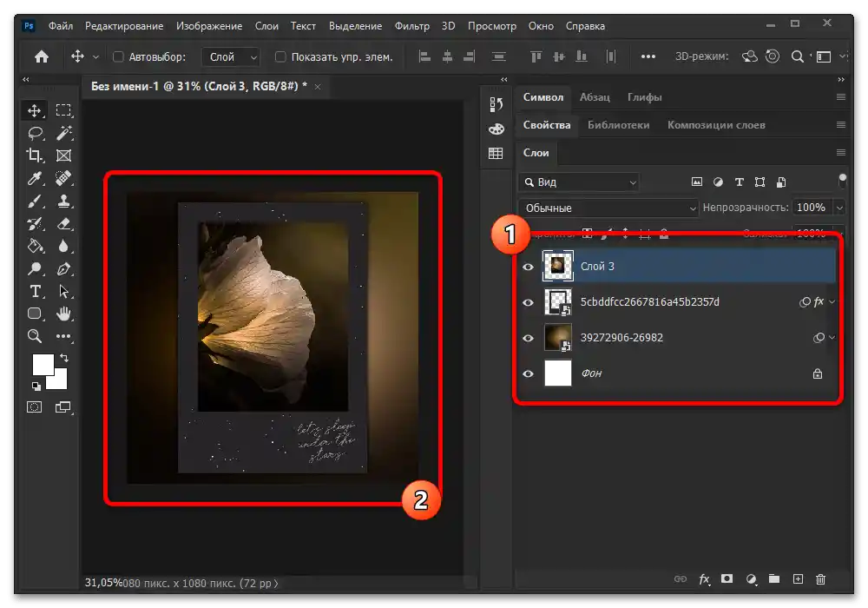Click the Непрозрачность value field
Image resolution: width=868 pixels, height=608 pixels.
(812, 208)
